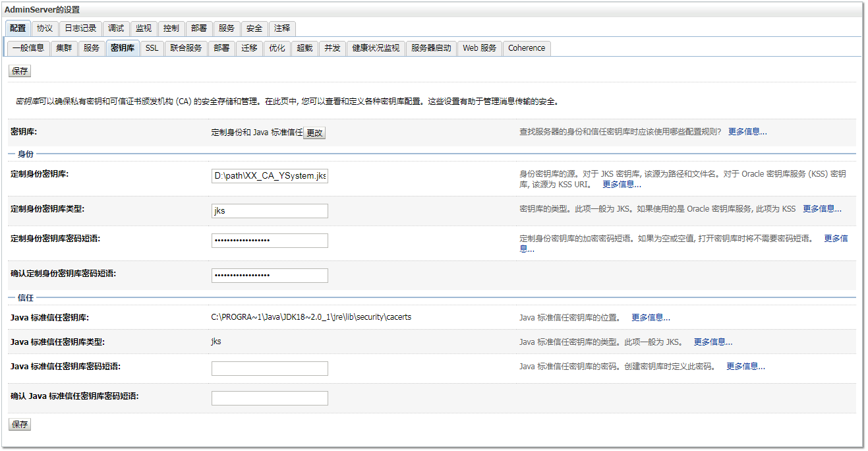Switch to the SSL tab
The width and height of the screenshot is (868, 451).
pyautogui.click(x=151, y=48)
